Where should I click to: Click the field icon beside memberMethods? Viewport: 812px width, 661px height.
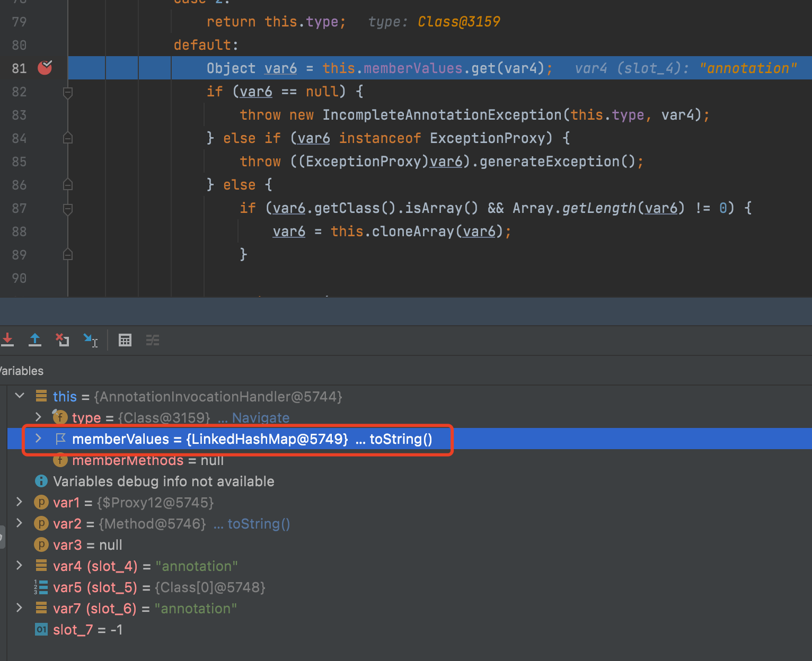60,460
